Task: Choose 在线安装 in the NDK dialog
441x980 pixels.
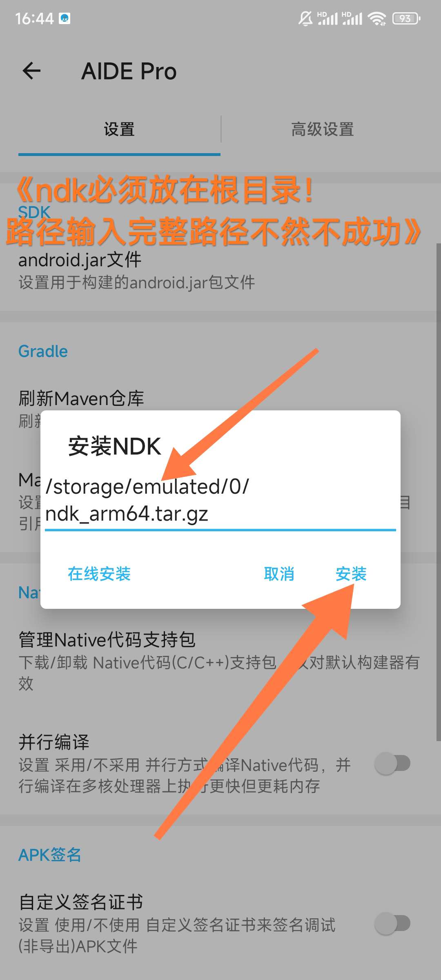Action: tap(99, 574)
